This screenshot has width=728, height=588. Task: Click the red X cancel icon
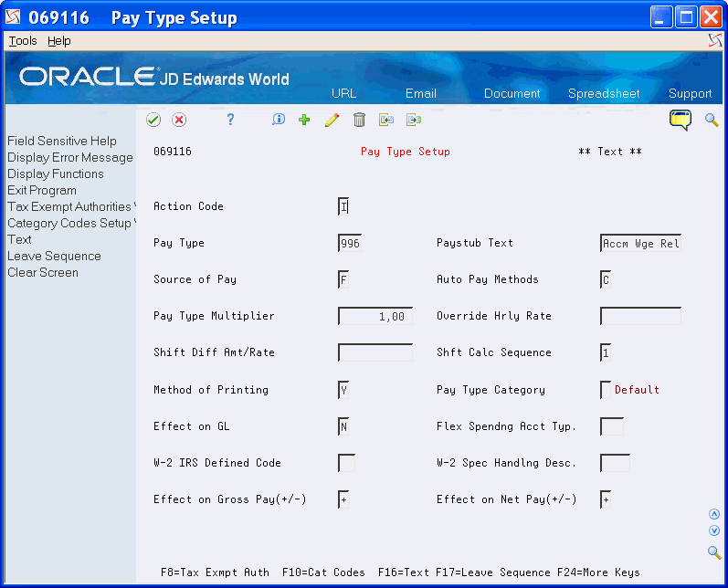click(179, 120)
